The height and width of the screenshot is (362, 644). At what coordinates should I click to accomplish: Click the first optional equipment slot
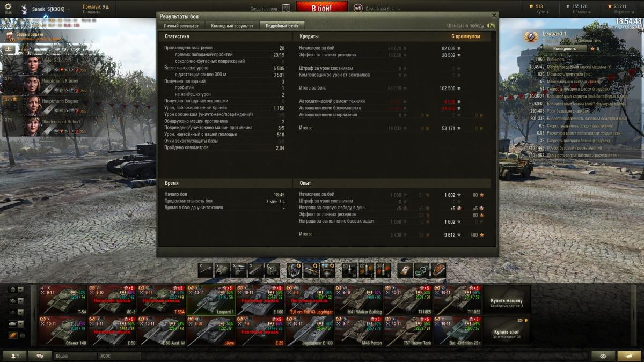click(294, 270)
